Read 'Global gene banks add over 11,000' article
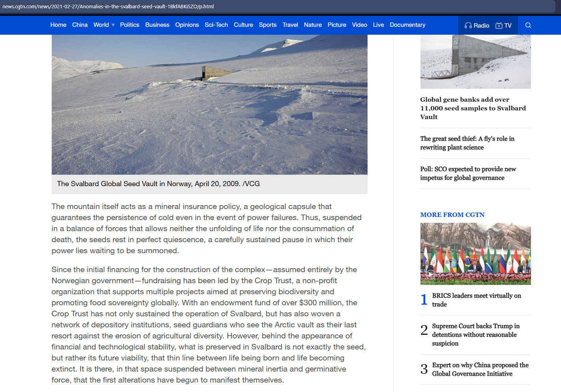Viewport: 561px width, 392px height. (473, 108)
